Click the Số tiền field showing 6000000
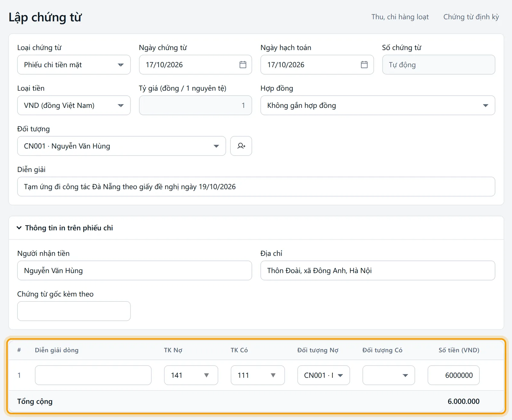The width and height of the screenshot is (512, 420). pos(453,375)
